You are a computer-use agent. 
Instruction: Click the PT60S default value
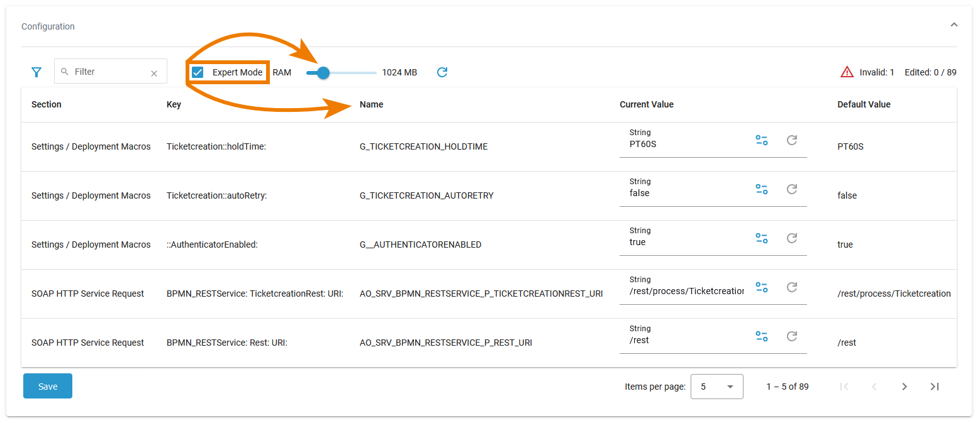coord(850,146)
